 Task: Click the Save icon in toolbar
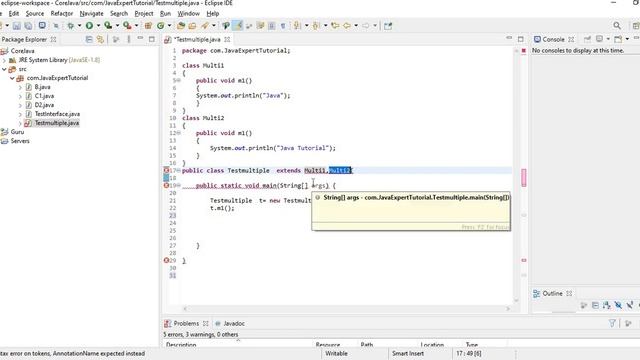17,26
